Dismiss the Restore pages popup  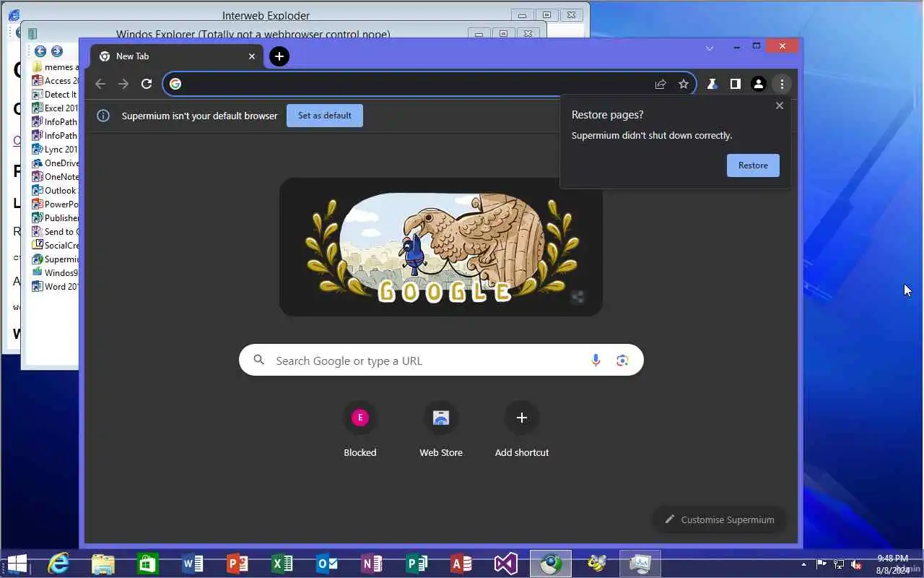click(x=779, y=105)
